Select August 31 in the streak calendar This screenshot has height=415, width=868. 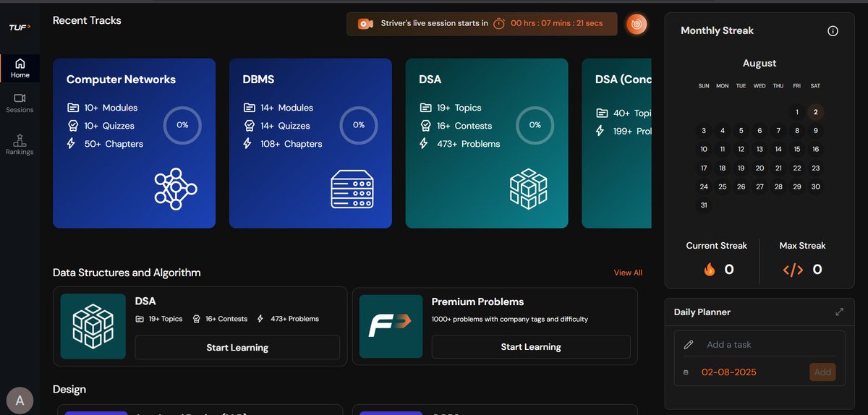coord(704,205)
